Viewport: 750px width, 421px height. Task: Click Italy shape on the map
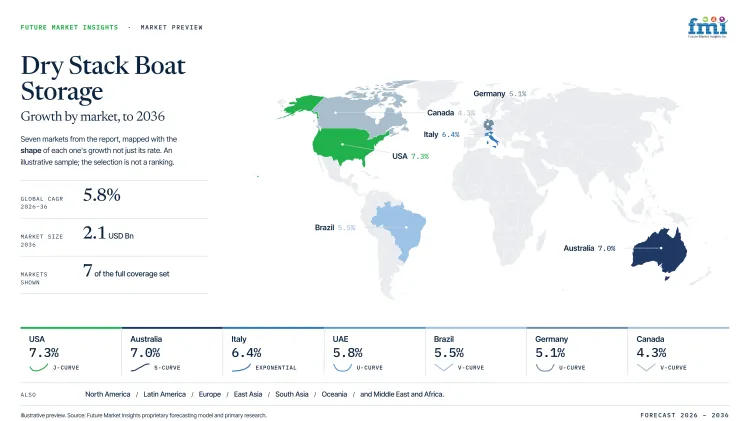(x=492, y=140)
